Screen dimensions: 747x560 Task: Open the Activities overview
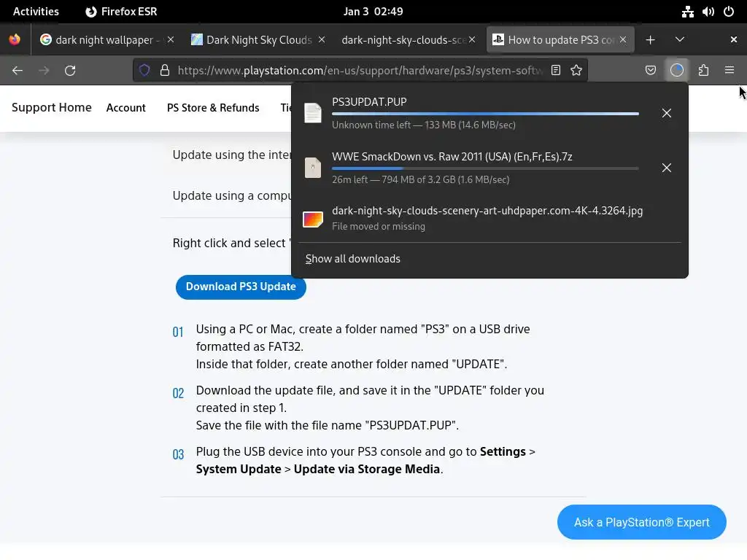[36, 12]
